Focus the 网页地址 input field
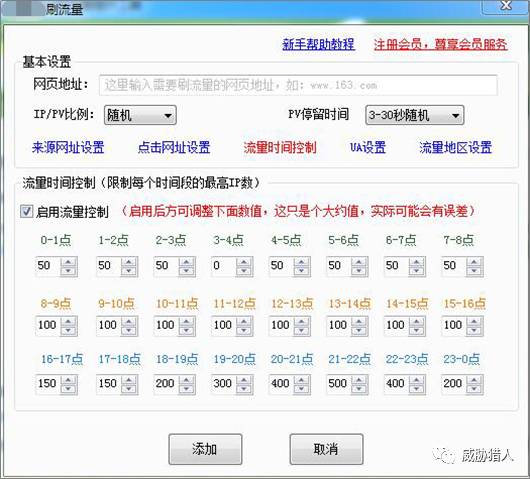Screen dimensions: 530x479 298,85
